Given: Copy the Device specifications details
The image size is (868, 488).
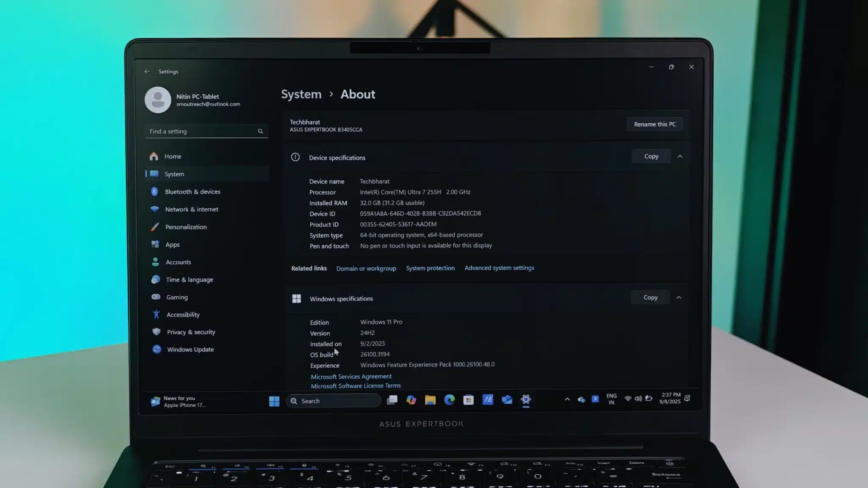Looking at the screenshot, I should pyautogui.click(x=651, y=156).
